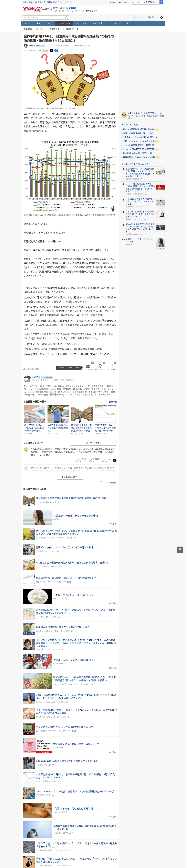Click the scroll-to-top arrow button
Image resolution: width=186 pixels, height=868 pixels.
[x=180, y=550]
